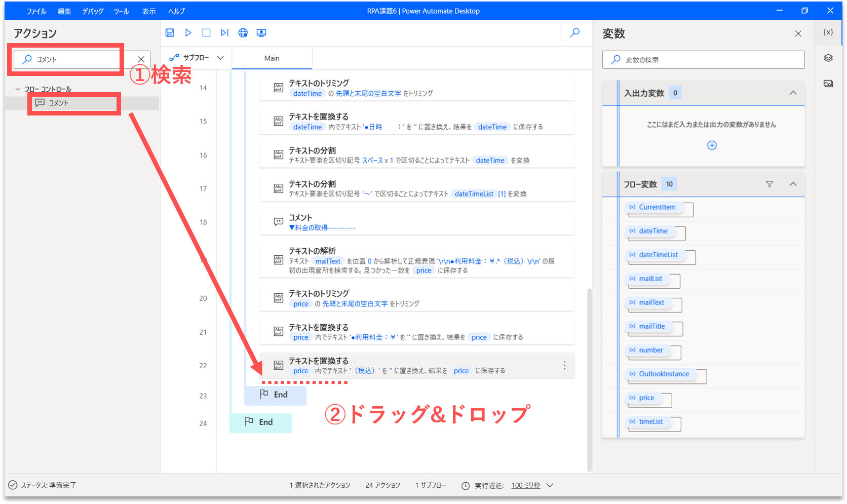Click the Save flow icon
The height and width of the screenshot is (504, 847).
click(x=170, y=33)
